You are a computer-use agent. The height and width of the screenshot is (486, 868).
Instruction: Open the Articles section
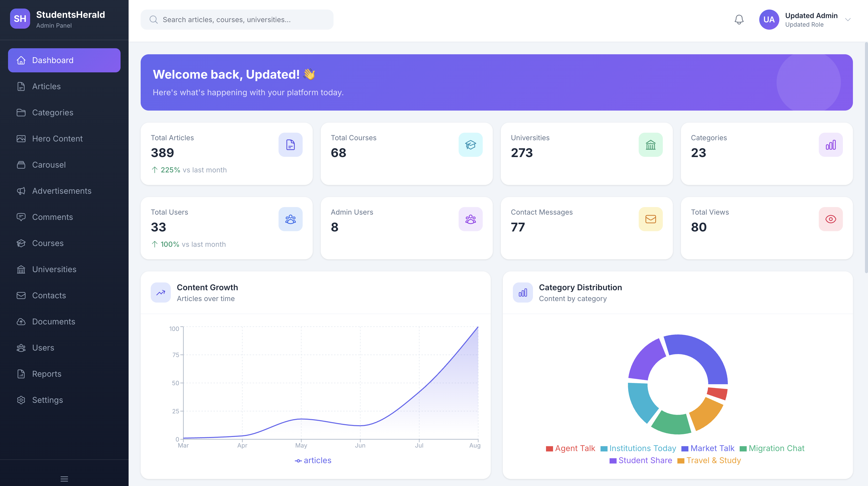(64, 86)
